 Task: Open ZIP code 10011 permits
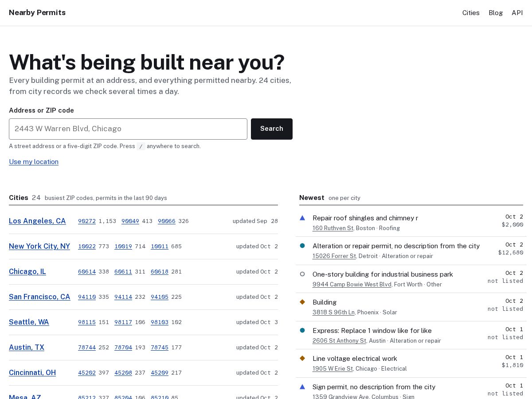160,246
